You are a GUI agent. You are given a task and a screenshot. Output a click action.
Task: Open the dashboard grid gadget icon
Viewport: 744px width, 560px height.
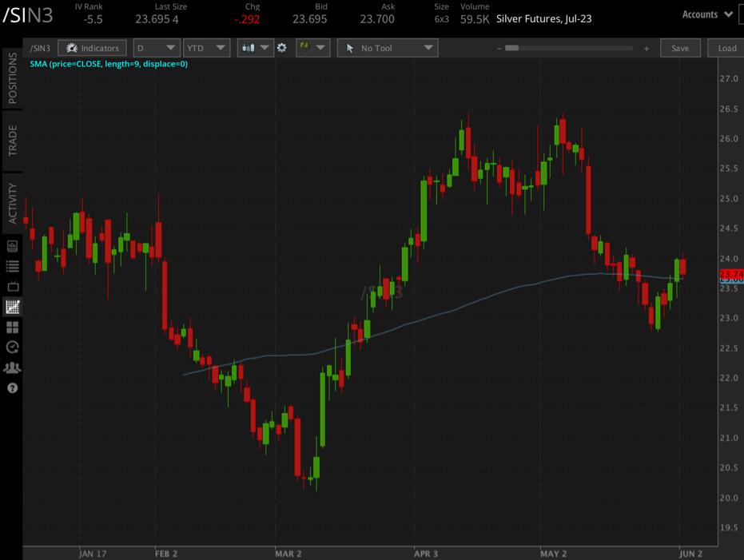coord(11,327)
